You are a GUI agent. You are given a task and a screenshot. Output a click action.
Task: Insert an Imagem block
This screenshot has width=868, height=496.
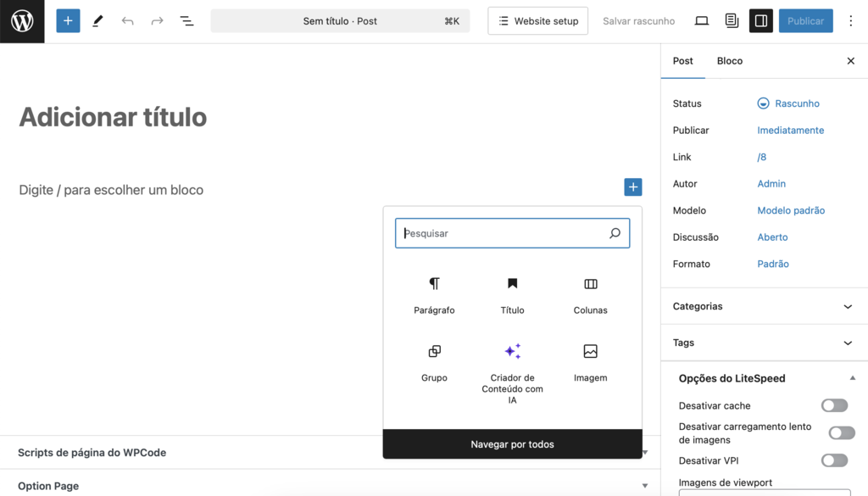(x=590, y=360)
